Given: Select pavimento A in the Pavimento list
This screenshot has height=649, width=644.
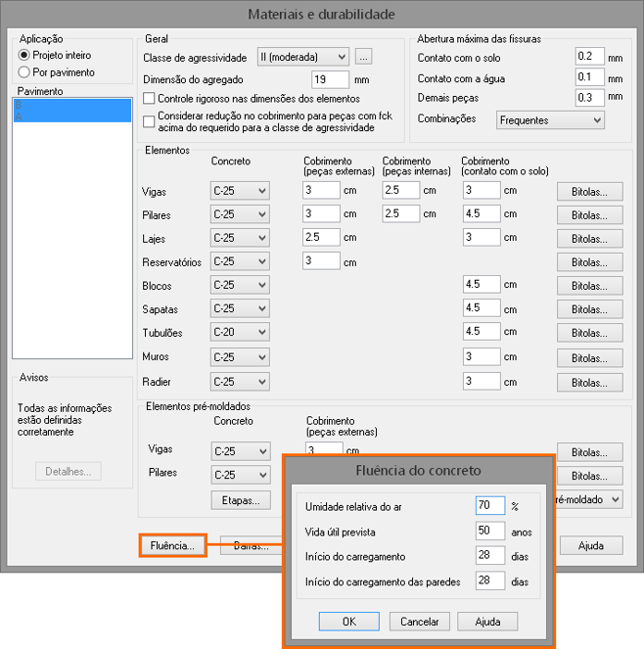Looking at the screenshot, I should point(70,115).
